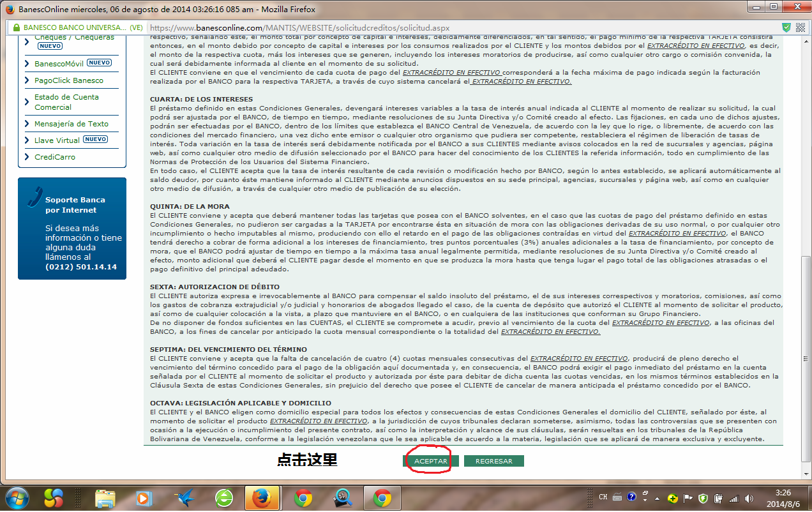Show hidden tray icons arrow

(x=658, y=498)
